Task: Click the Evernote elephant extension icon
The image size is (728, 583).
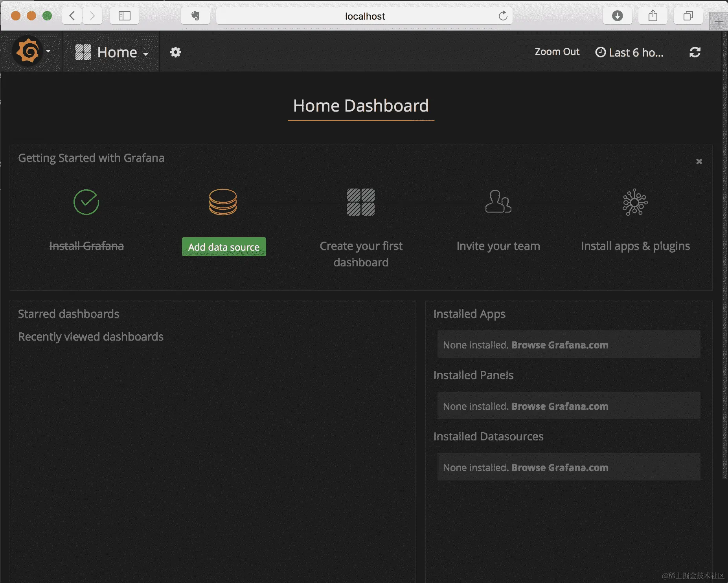Action: click(x=195, y=16)
